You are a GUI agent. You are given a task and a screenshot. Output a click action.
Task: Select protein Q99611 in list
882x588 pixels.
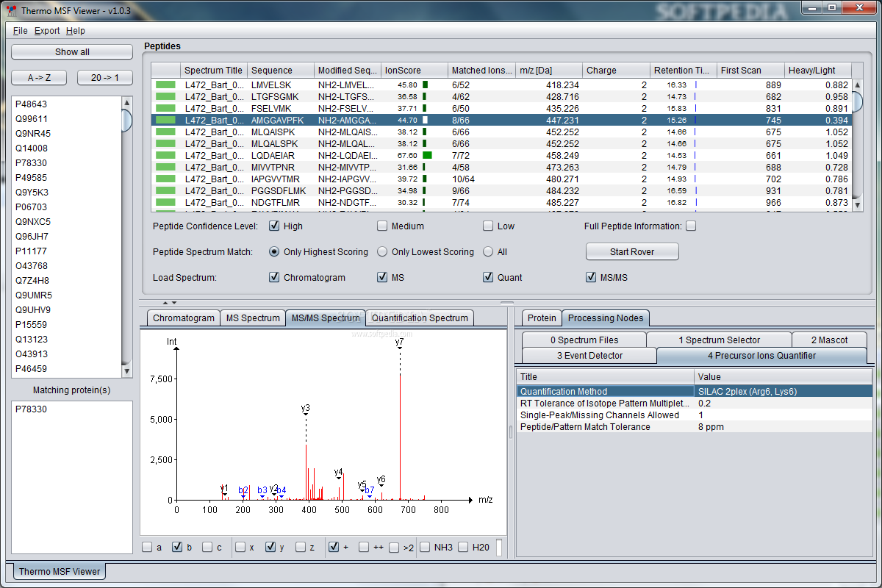pyautogui.click(x=66, y=118)
